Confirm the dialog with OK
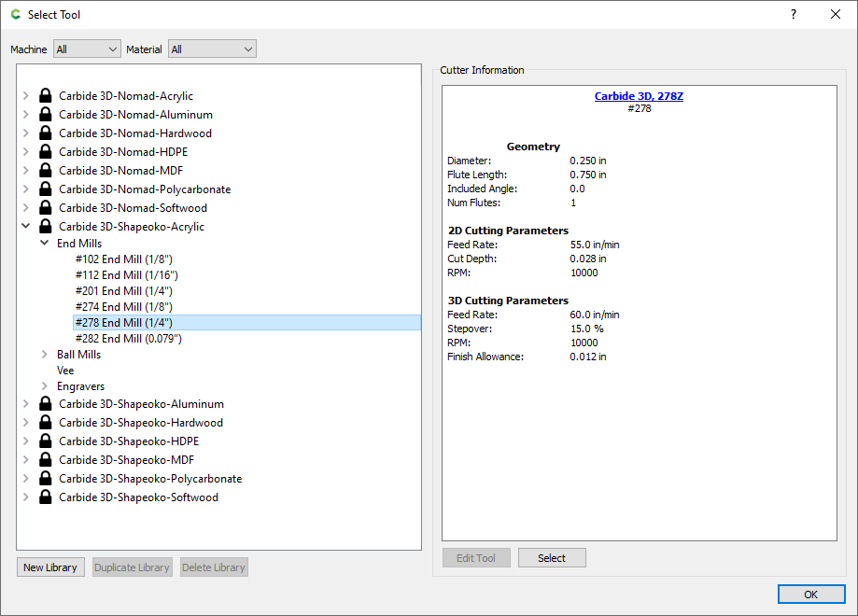858x616 pixels. pos(811,595)
